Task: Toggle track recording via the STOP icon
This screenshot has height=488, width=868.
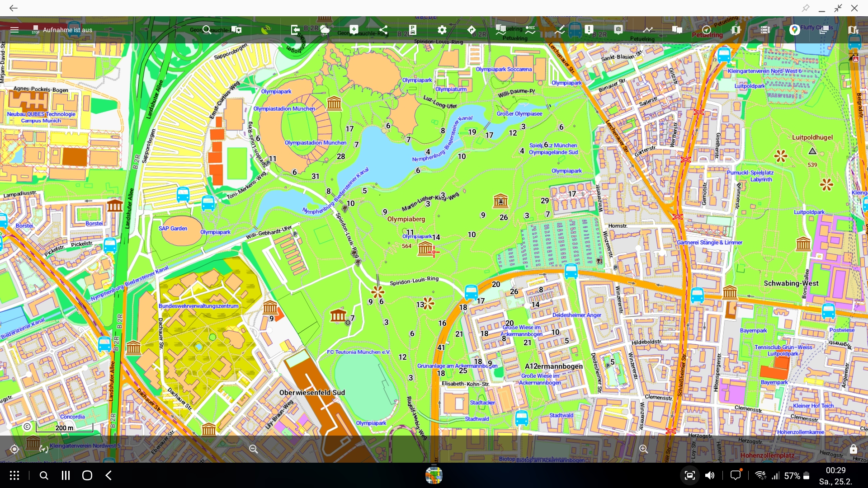Action: 35,30
